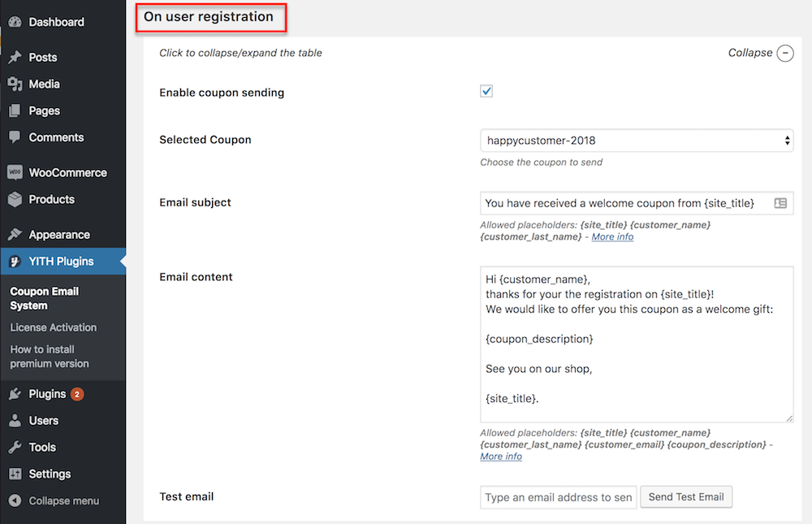Click the card icon in Email subject field
Screen dimensions: 812x524
pos(780,203)
